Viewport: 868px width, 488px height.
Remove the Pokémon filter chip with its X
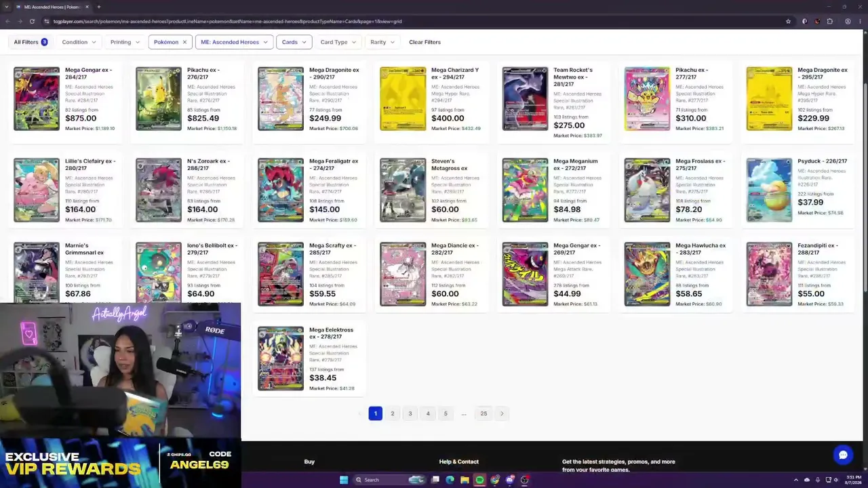pyautogui.click(x=184, y=42)
